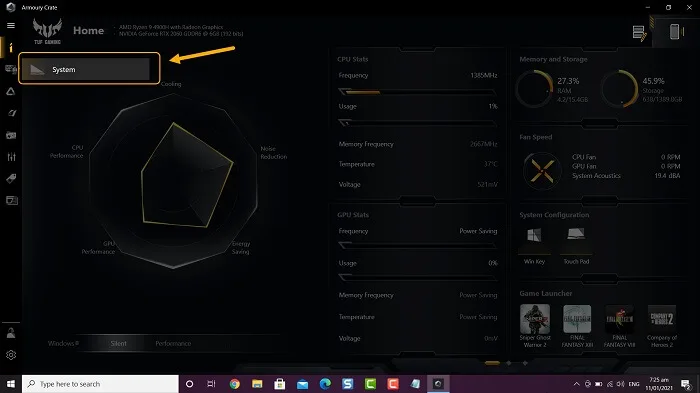Open the GameVisual icon in sidebar
Screen dimensions: 700x393
click(12, 113)
